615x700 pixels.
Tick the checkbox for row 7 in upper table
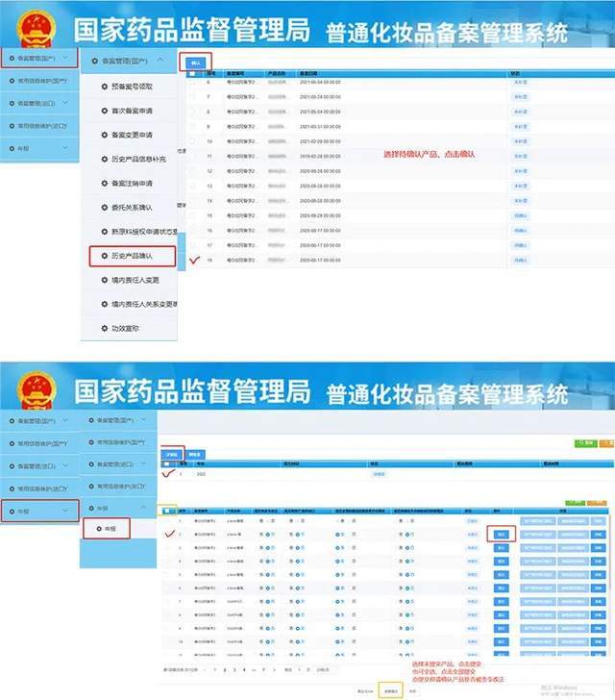(x=192, y=97)
